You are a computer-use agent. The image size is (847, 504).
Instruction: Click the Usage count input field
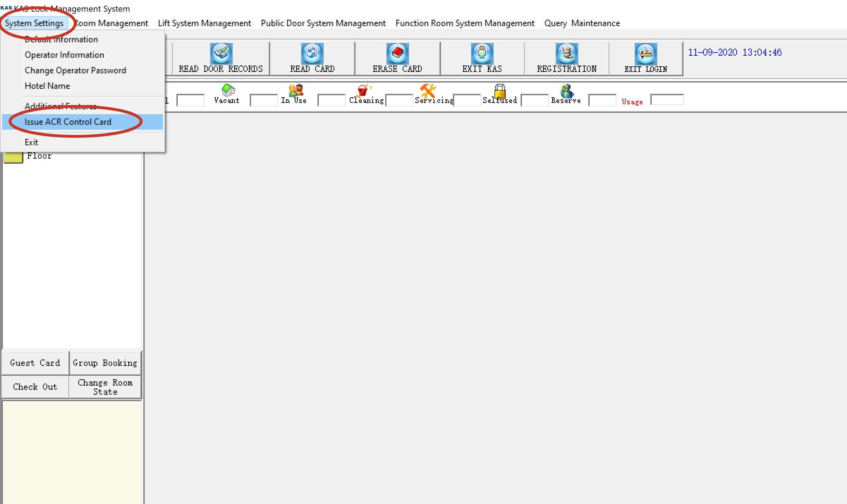pos(666,100)
